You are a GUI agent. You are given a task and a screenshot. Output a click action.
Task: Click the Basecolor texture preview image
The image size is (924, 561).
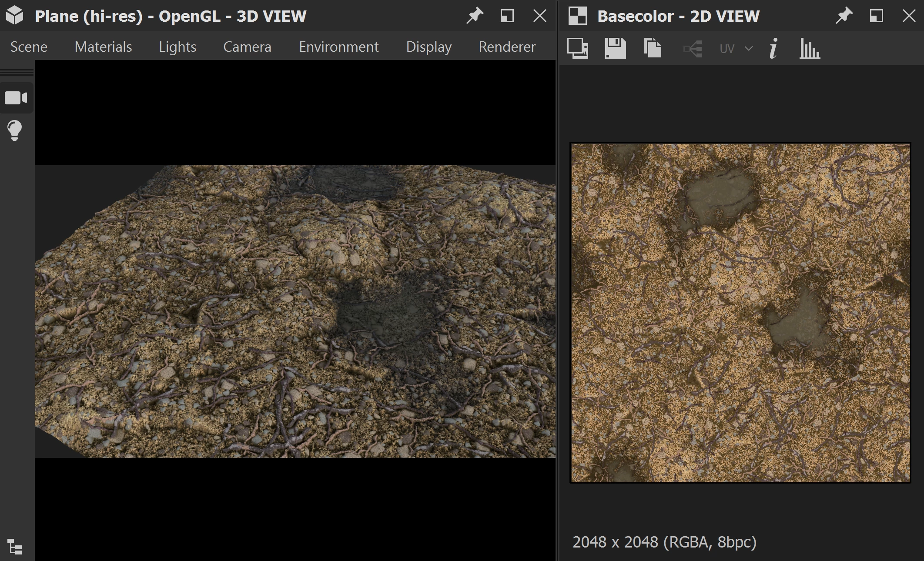click(x=740, y=313)
